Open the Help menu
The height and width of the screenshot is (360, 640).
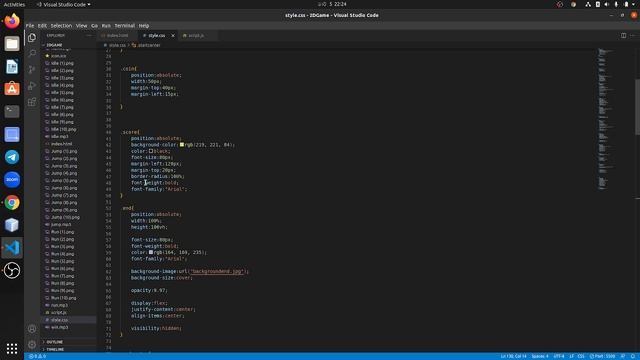click(x=144, y=25)
